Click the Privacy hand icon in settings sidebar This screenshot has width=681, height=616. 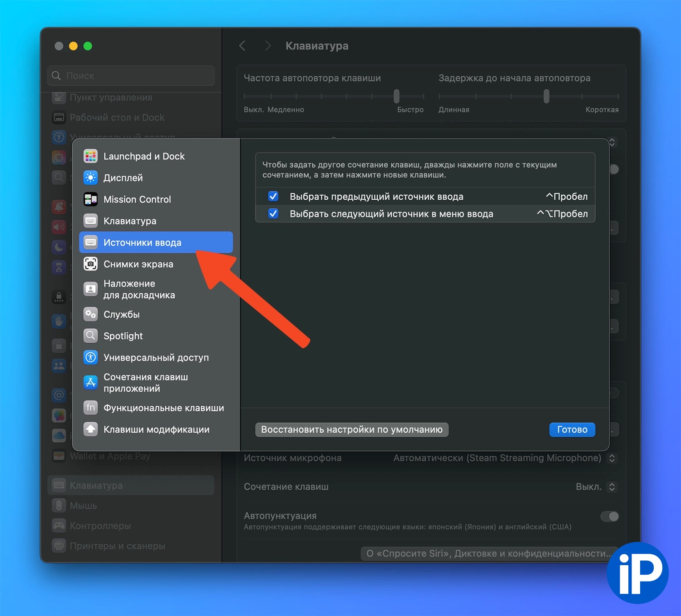[x=59, y=321]
